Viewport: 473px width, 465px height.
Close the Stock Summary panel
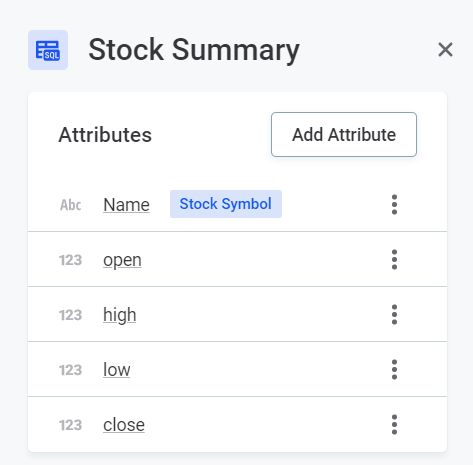pyautogui.click(x=445, y=50)
